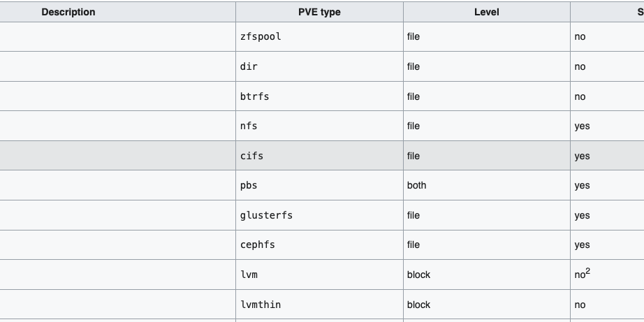The height and width of the screenshot is (322, 644).
Task: Select the zfspool type cell
Action: (261, 36)
